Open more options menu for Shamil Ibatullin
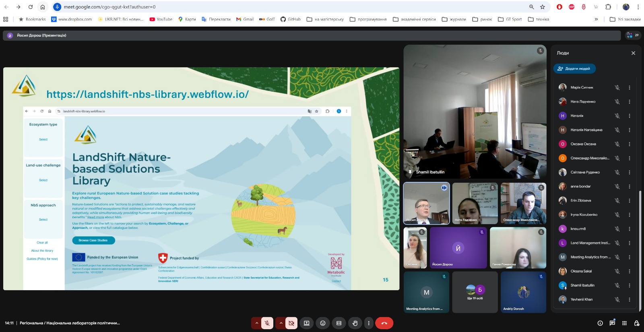The image size is (644, 332). tap(630, 286)
